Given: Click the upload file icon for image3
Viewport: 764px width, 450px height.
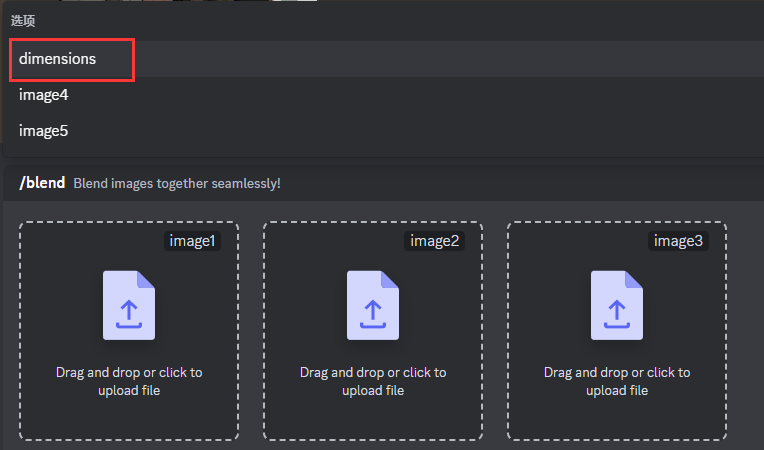Looking at the screenshot, I should [617, 305].
